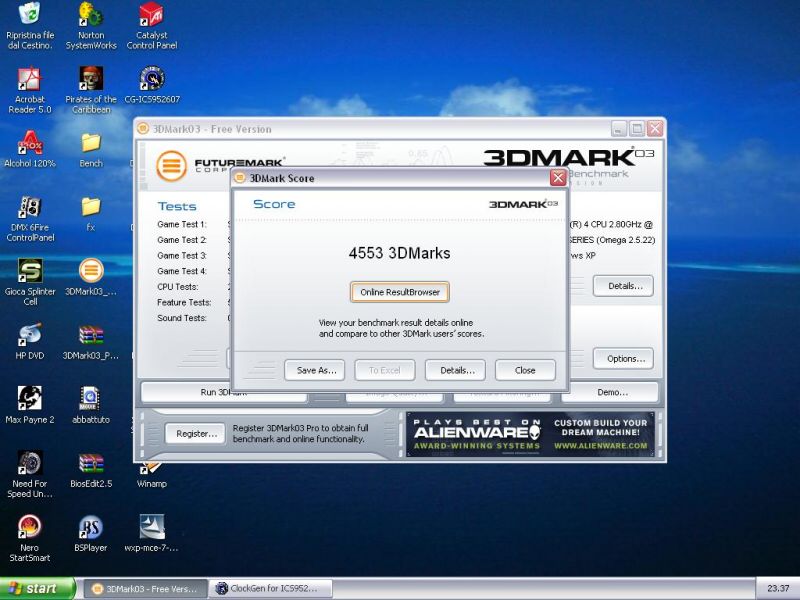Click the "Sound Tests:" label

pos(182,318)
